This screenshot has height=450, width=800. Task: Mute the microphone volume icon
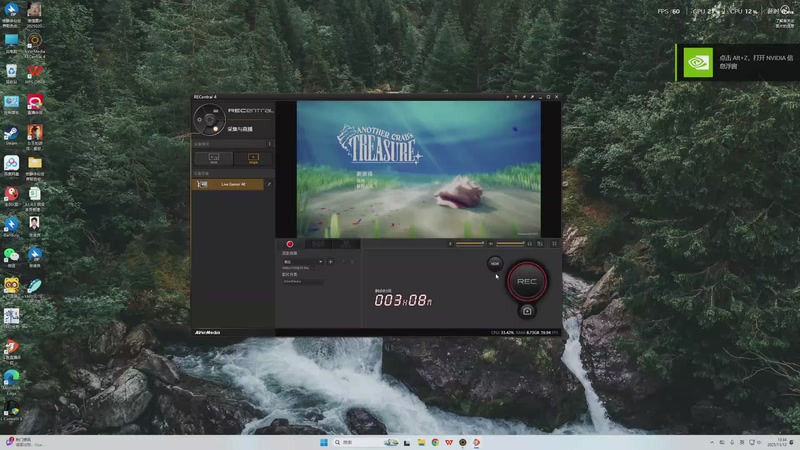pyautogui.click(x=451, y=244)
